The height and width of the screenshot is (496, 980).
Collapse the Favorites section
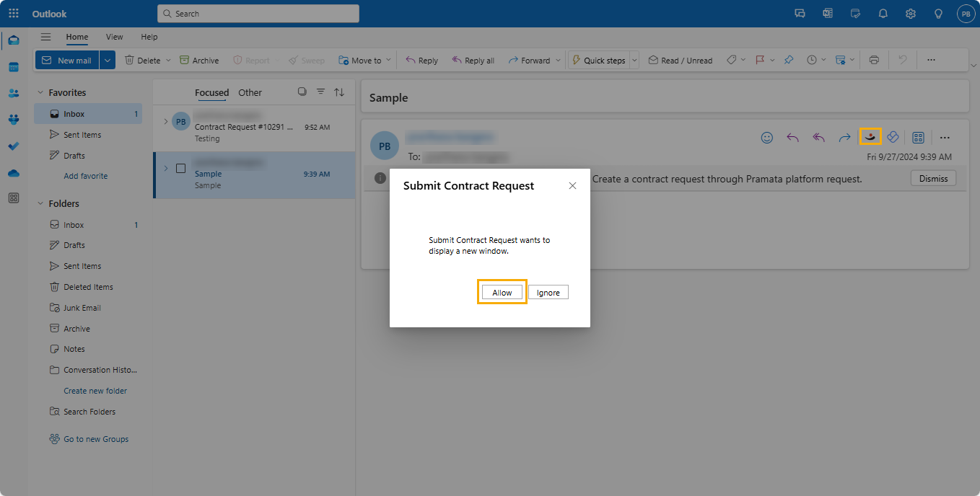coord(40,92)
